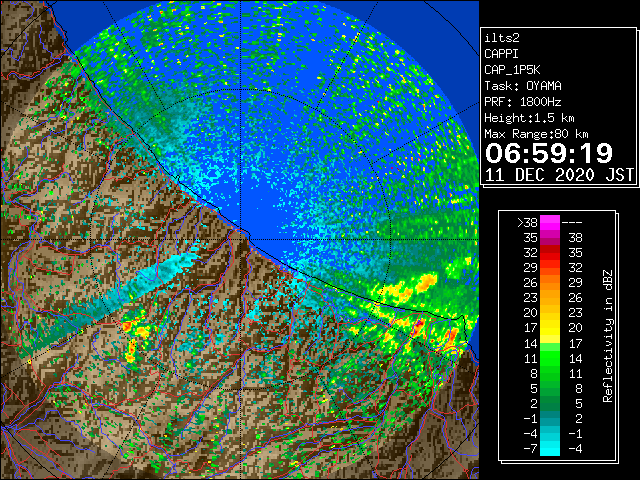Click the magenta >38 dBZ swatch
This screenshot has height=480, width=640.
coord(550,222)
